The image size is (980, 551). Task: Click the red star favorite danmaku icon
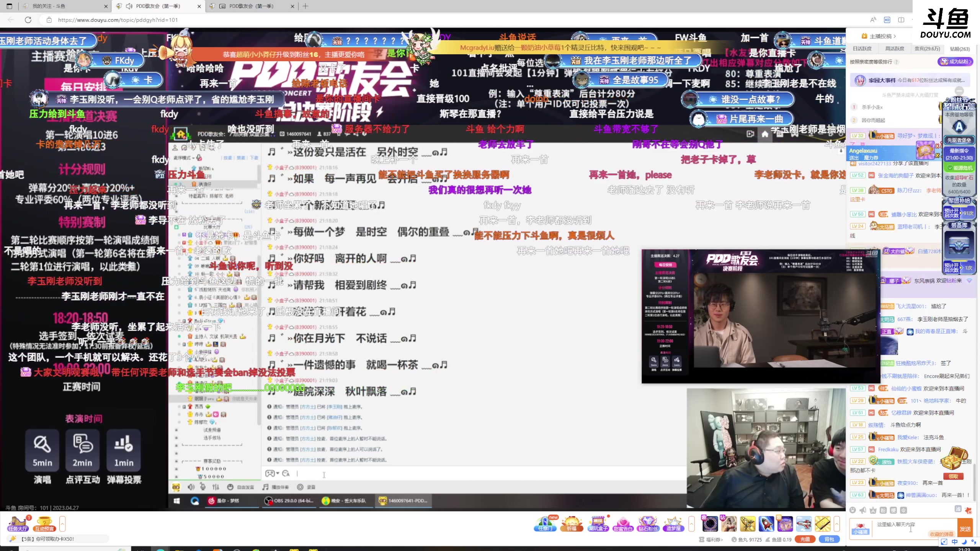968,510
